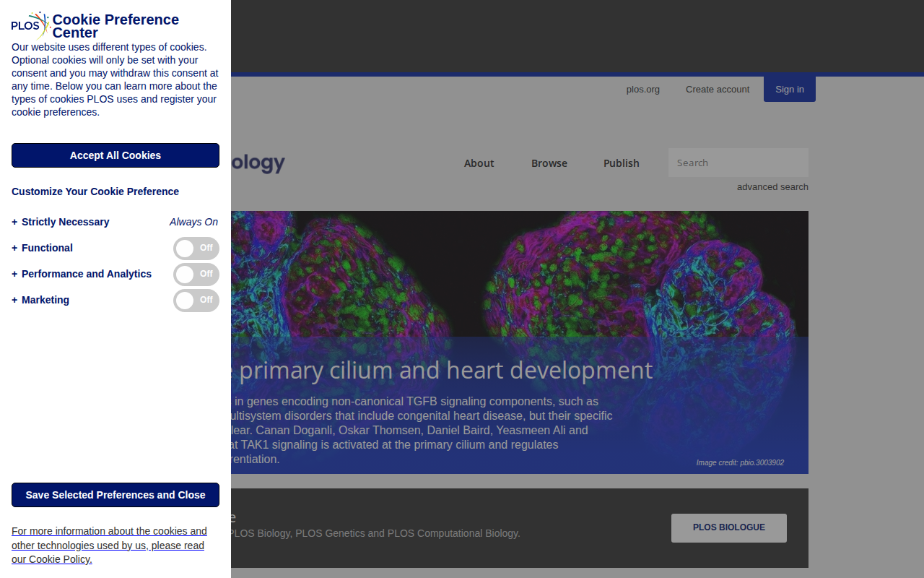Screen dimensions: 924x578
Task: Visit the plos.org link
Action: [x=643, y=90]
